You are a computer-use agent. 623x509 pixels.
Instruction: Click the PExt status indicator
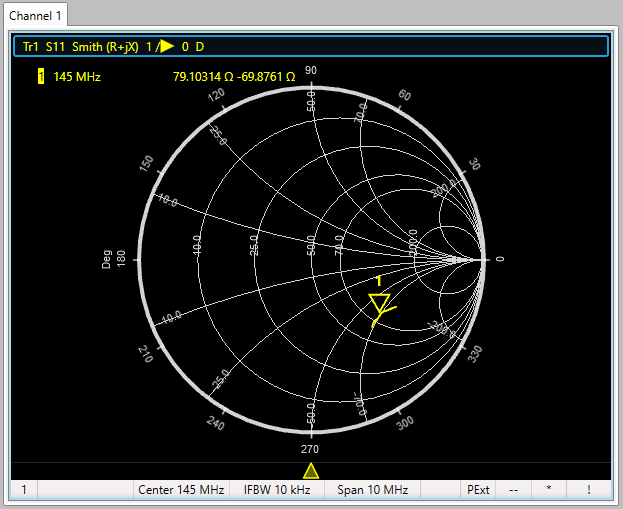479,490
